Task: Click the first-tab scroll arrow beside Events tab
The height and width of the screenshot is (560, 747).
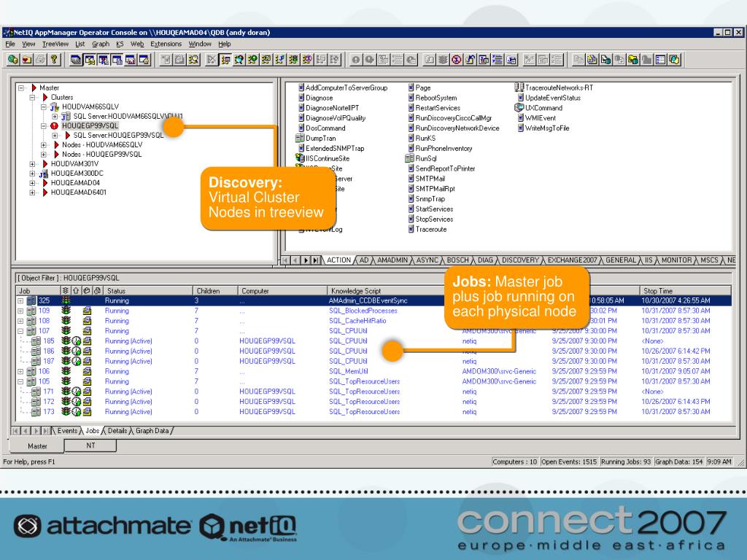Action: tap(16, 431)
